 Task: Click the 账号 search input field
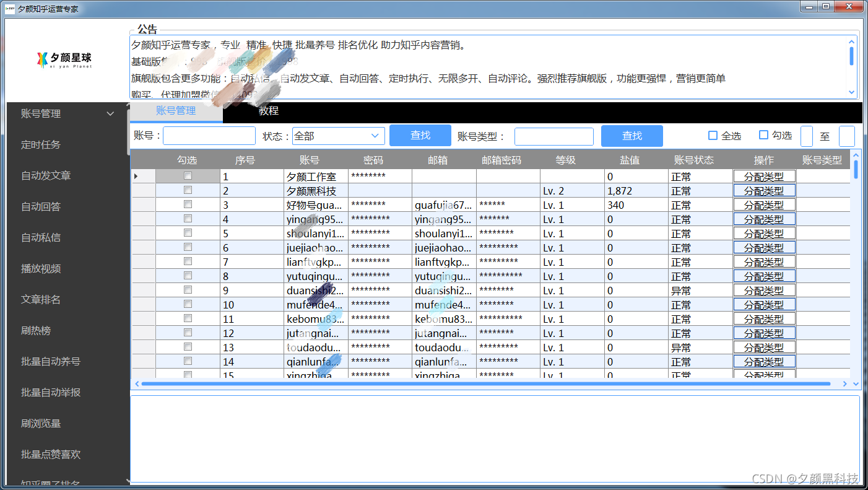209,136
